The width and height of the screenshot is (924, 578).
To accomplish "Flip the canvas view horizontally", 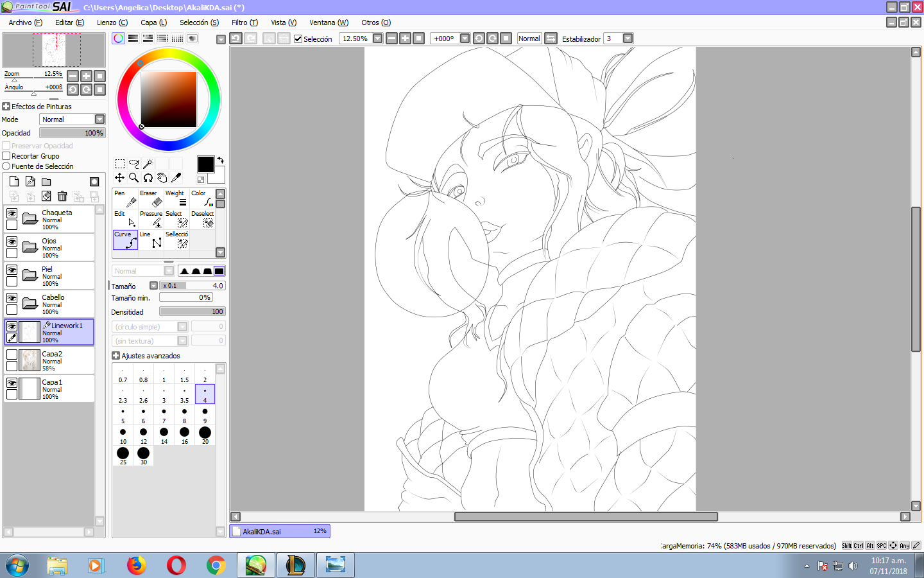I will [x=551, y=39].
